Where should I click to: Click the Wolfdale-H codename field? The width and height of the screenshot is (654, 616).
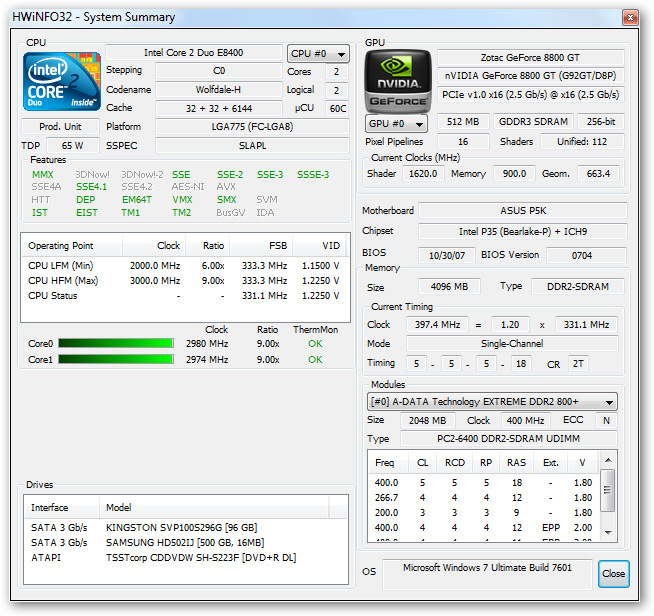219,90
